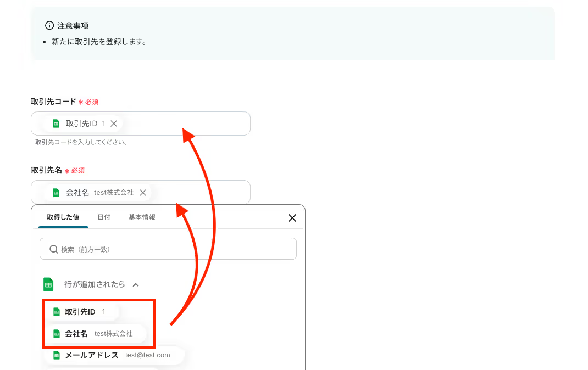Click the hint 取引先コードを入力してください。
The image size is (588, 370).
(x=81, y=142)
